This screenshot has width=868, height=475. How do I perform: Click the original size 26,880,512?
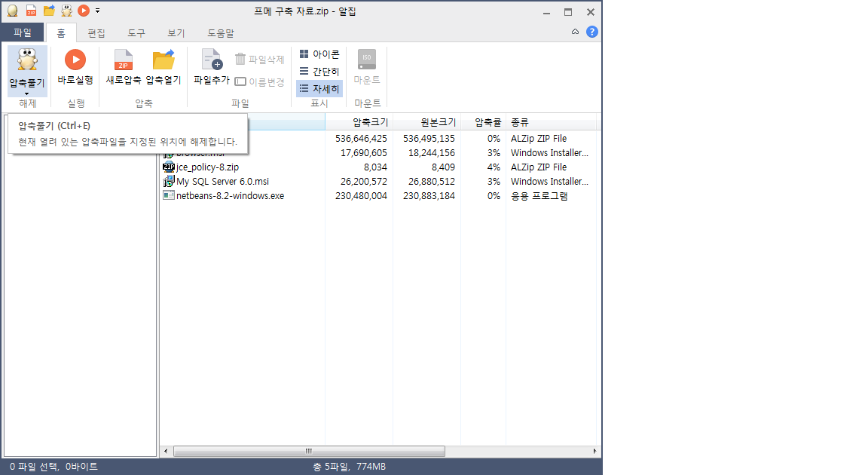coord(432,182)
